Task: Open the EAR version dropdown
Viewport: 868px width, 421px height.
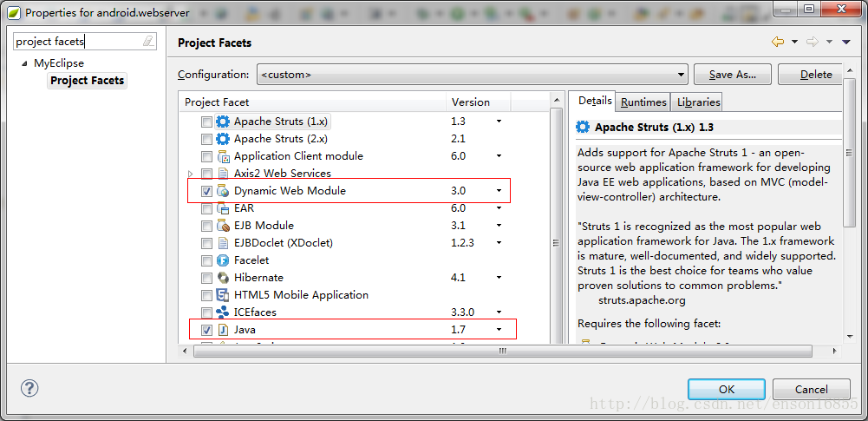Action: pyautogui.click(x=499, y=208)
